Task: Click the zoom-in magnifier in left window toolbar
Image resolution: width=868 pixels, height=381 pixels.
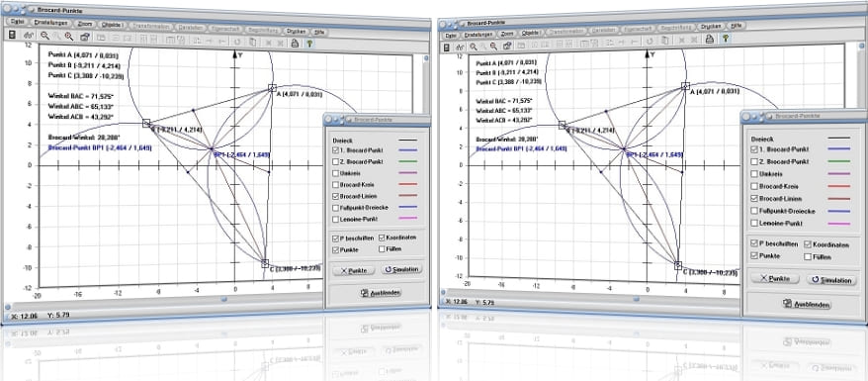Action: coord(44,36)
